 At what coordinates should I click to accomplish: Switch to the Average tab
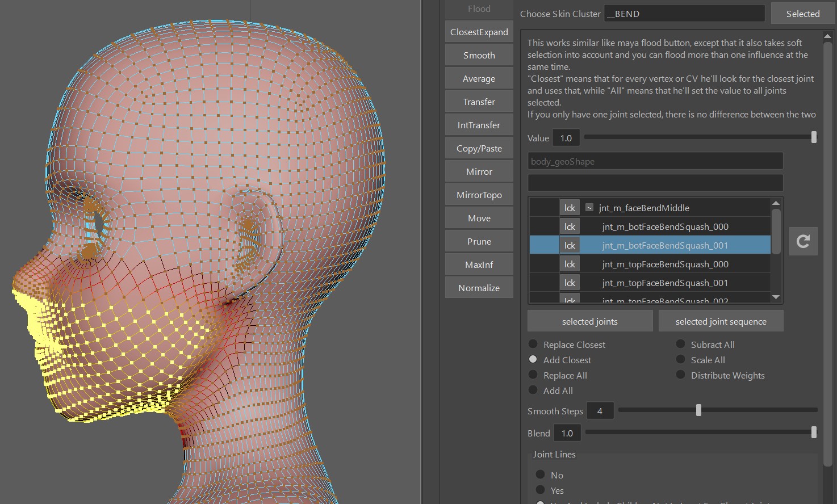point(479,78)
